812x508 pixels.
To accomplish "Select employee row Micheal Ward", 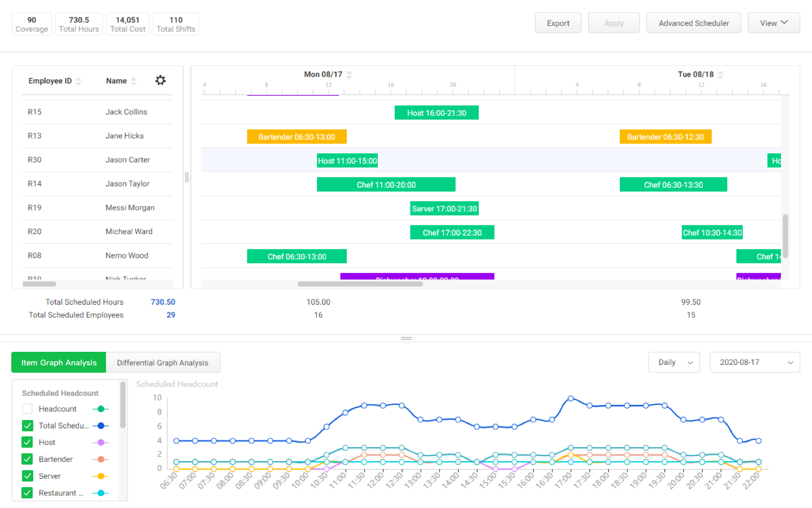I will (97, 232).
